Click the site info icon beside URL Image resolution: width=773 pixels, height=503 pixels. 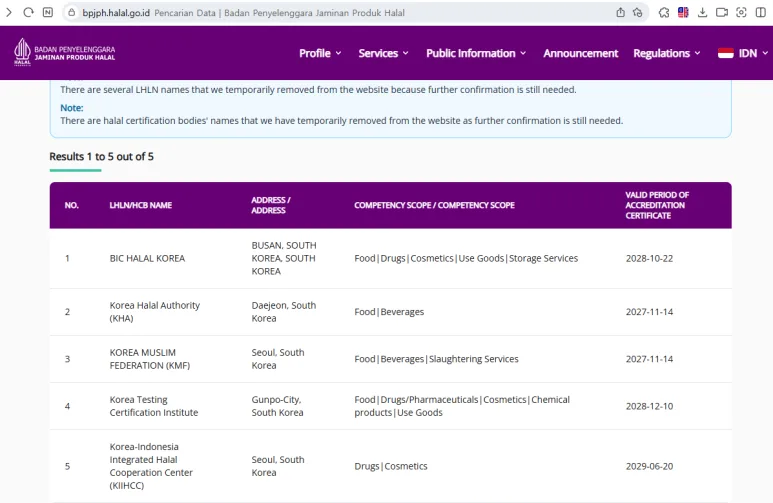[x=70, y=12]
